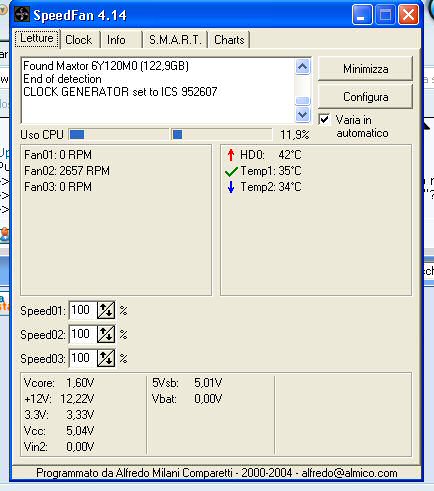This screenshot has width=434, height=491.
Task: Click the Vbat 0,00V reading
Action: point(187,399)
